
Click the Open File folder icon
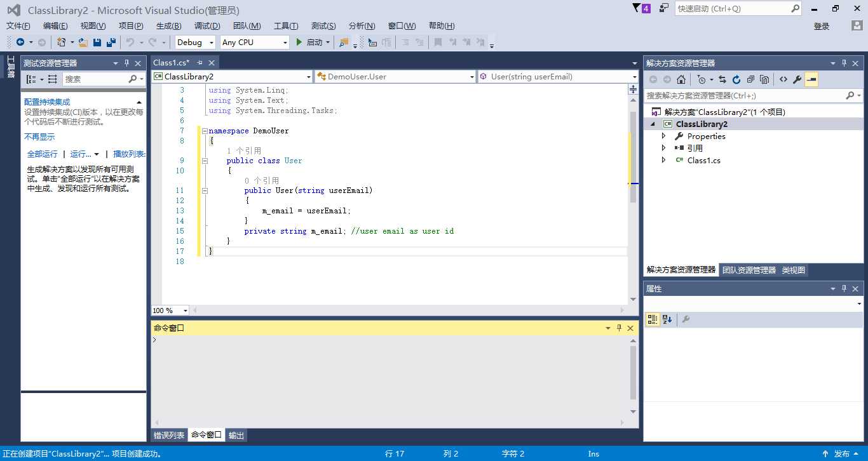click(83, 42)
